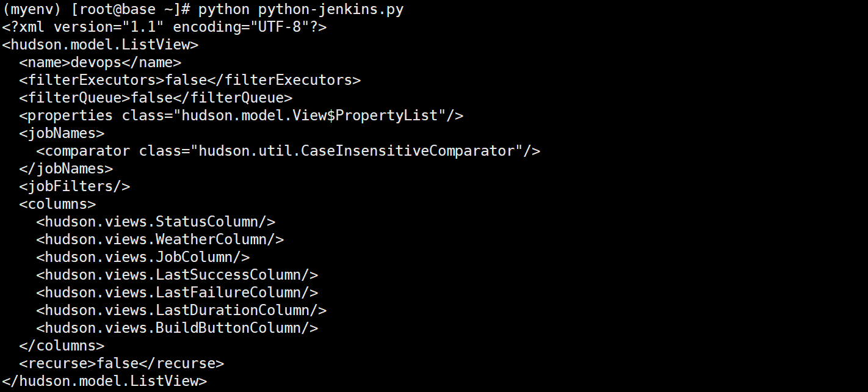The image size is (868, 392).
Task: Click the hudson.views.StatusColumn entry
Action: [x=156, y=222]
